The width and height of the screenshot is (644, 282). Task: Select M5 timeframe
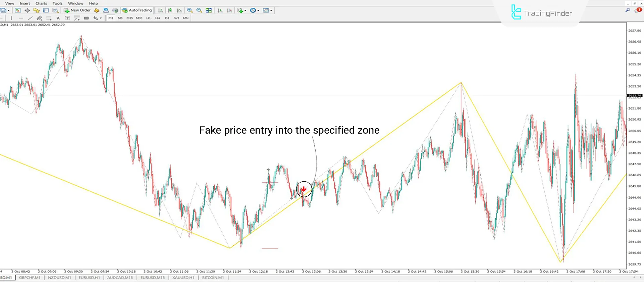[120, 18]
